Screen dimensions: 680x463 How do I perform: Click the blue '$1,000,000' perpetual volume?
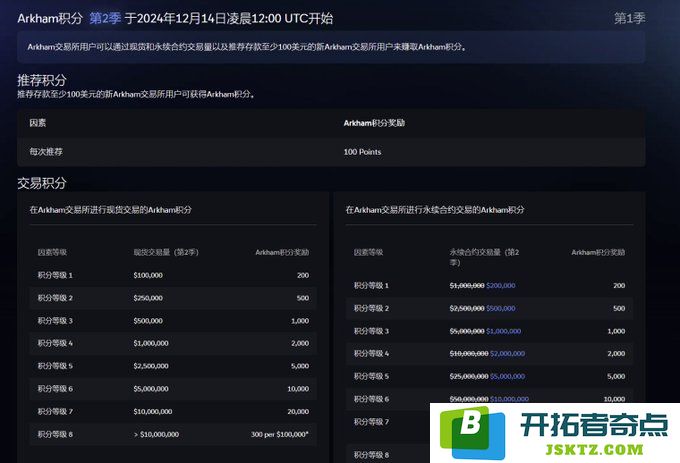point(503,331)
